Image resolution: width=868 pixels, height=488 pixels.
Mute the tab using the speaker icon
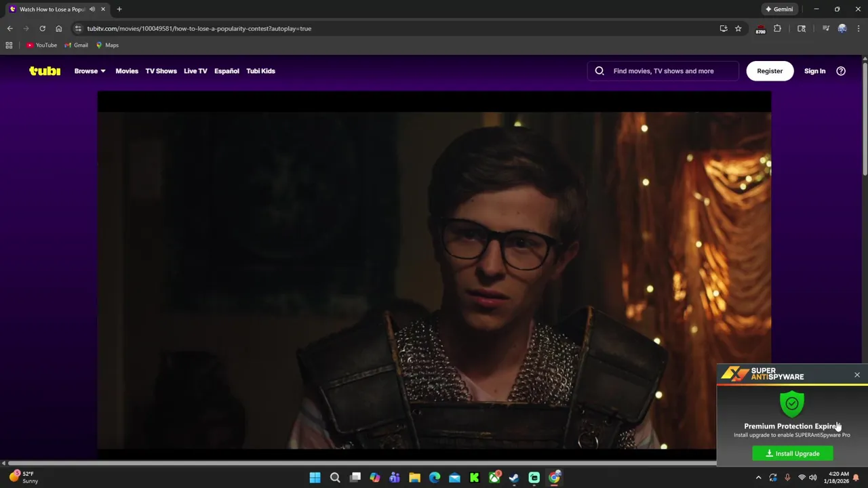[x=92, y=9]
